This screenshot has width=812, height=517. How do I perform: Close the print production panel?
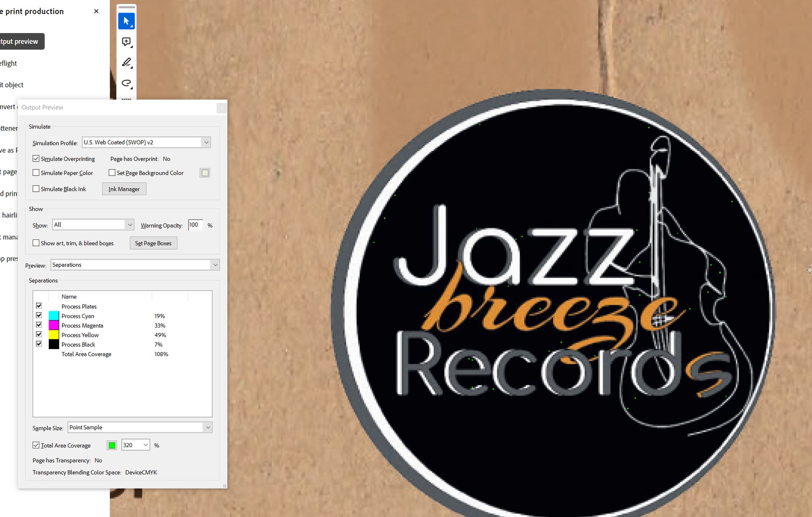[96, 11]
